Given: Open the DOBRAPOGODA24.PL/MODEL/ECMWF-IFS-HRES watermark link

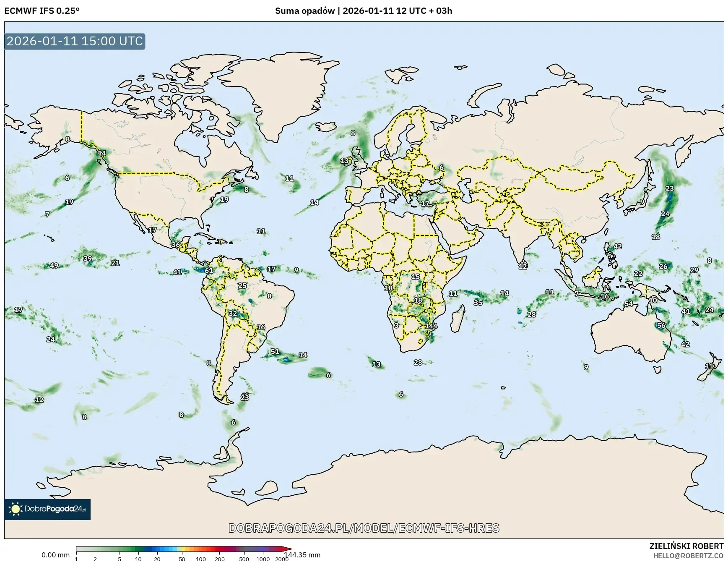Looking at the screenshot, I should pos(364,528).
